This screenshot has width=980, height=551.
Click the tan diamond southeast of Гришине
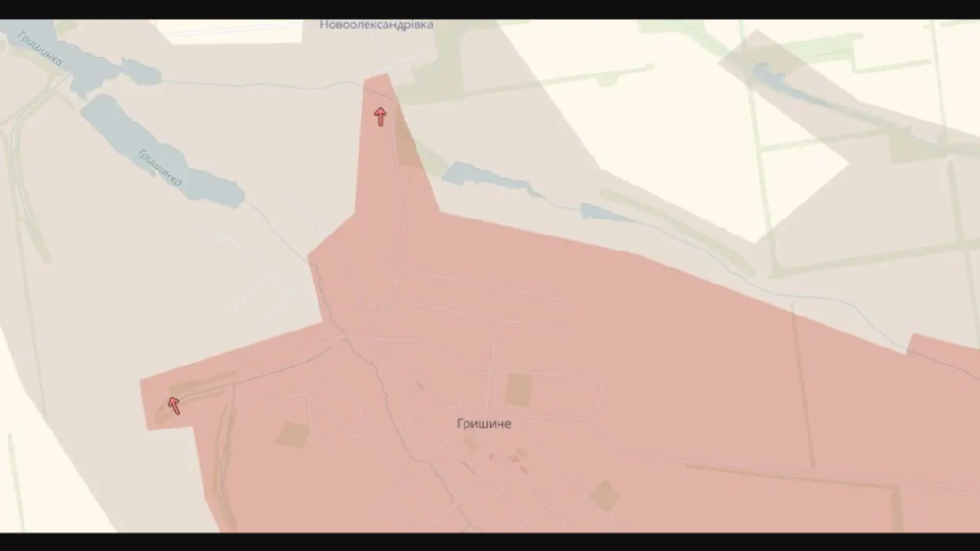click(x=605, y=495)
